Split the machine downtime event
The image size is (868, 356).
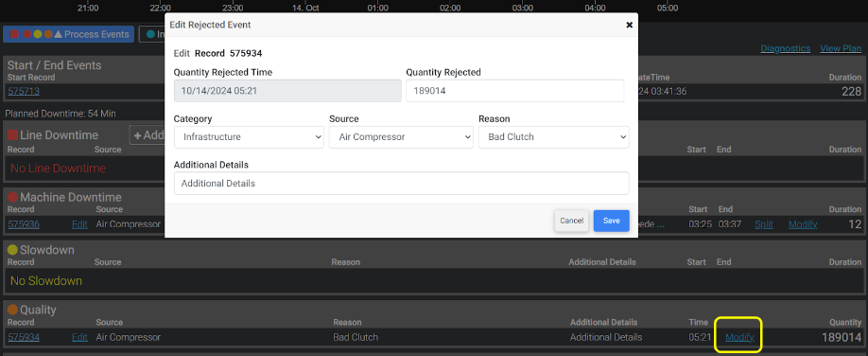point(764,224)
